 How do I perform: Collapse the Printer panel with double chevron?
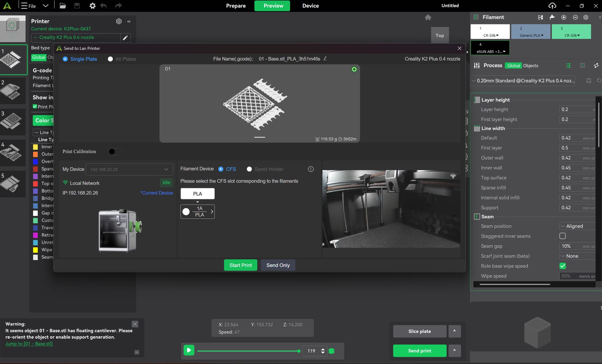(129, 21)
